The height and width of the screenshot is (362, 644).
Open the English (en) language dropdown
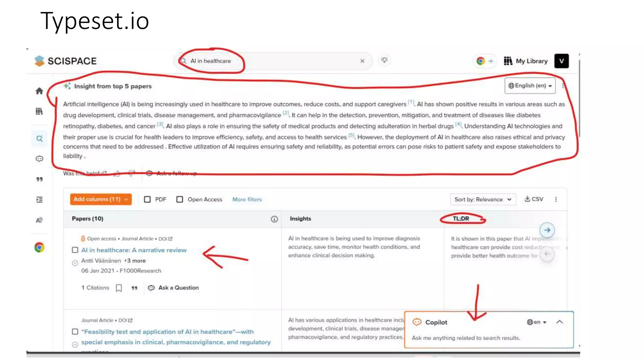[530, 85]
